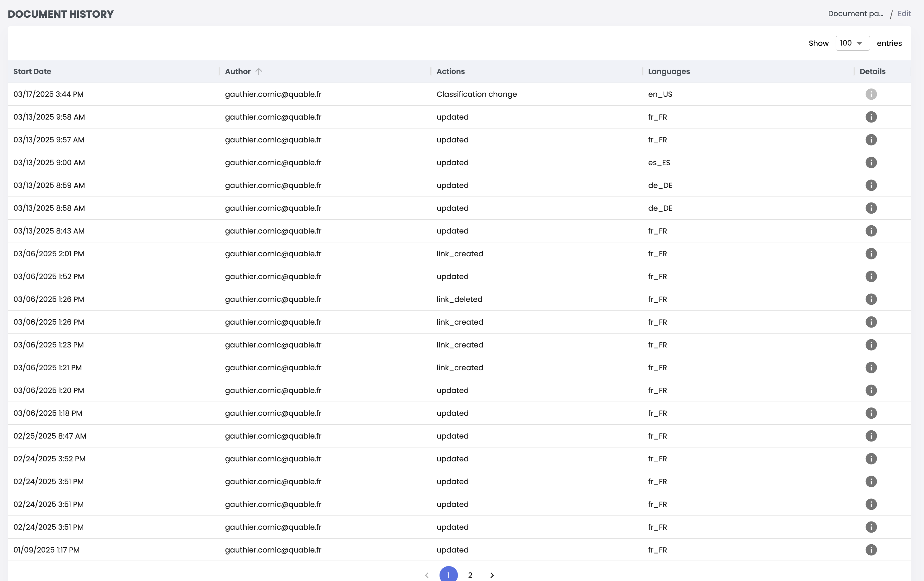Screen dimensions: 924x581
Task: Click the Edit breadcrumb item
Action: coord(904,14)
